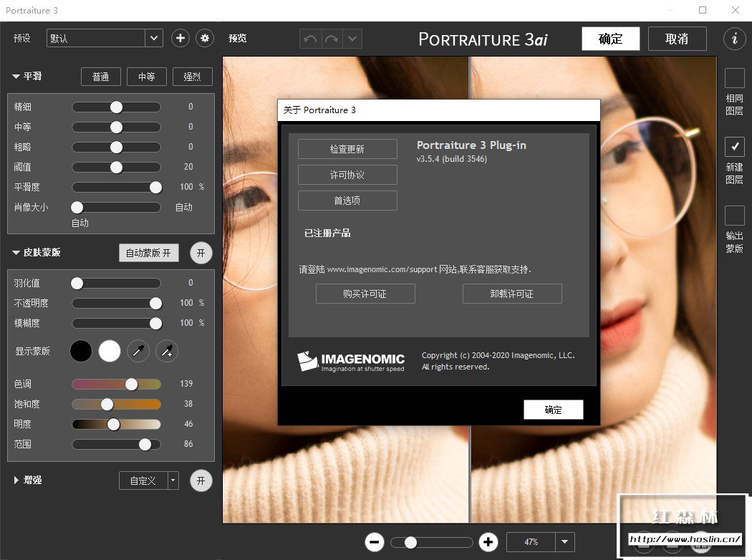Select the 强烈 smoothing preset
752x560 pixels.
pos(193,77)
